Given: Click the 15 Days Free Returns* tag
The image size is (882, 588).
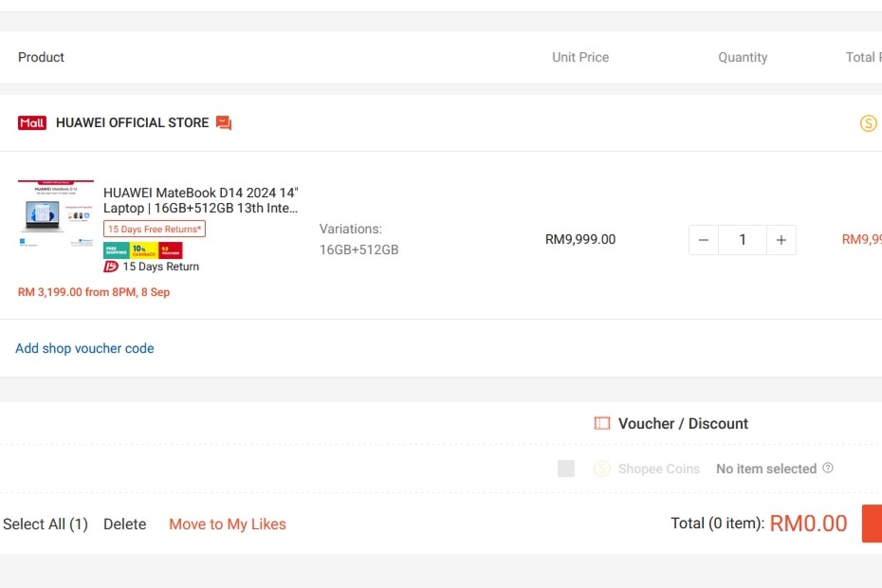Looking at the screenshot, I should click(x=155, y=229).
